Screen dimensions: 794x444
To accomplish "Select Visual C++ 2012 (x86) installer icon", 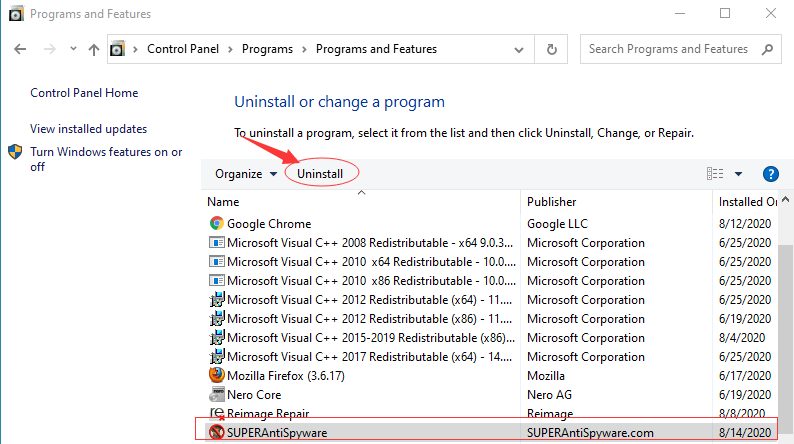I will pos(217,318).
